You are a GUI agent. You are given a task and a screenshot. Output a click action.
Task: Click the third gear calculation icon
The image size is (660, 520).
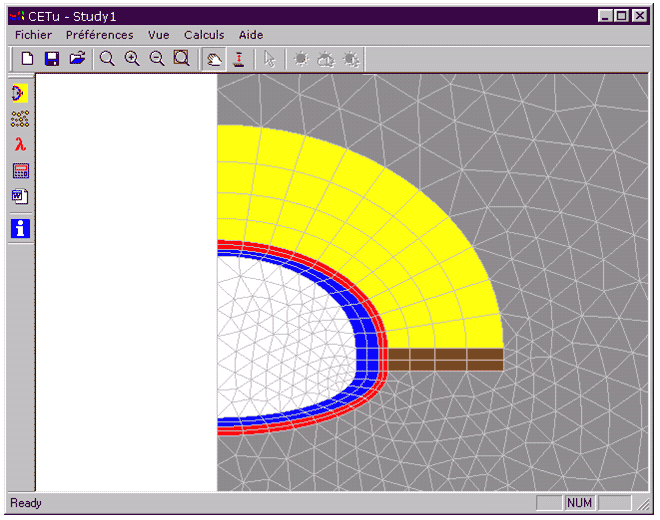pyautogui.click(x=351, y=59)
